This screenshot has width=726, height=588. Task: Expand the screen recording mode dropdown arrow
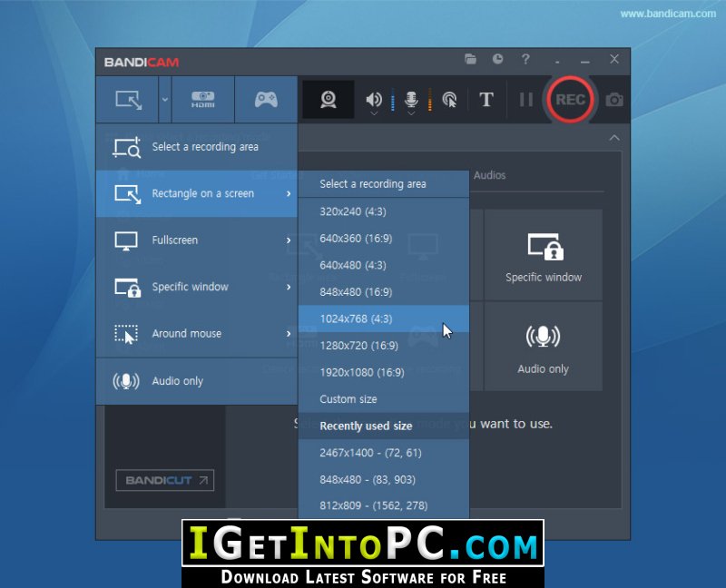[164, 100]
